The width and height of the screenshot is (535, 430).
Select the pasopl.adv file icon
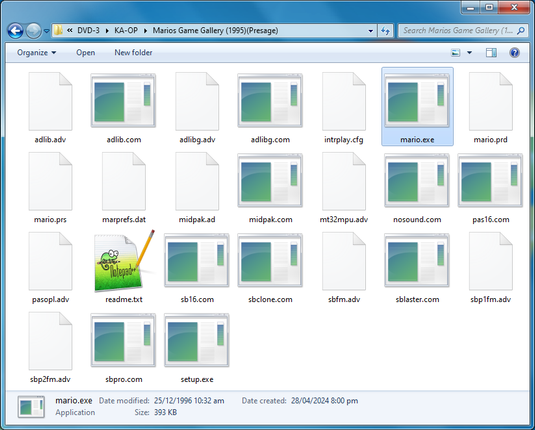tap(50, 261)
